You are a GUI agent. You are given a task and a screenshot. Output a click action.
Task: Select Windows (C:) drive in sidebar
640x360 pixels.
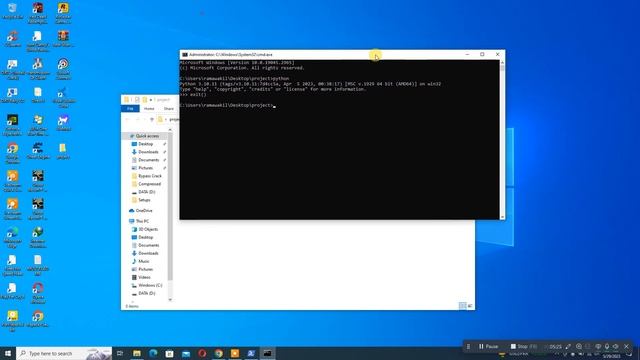point(150,285)
